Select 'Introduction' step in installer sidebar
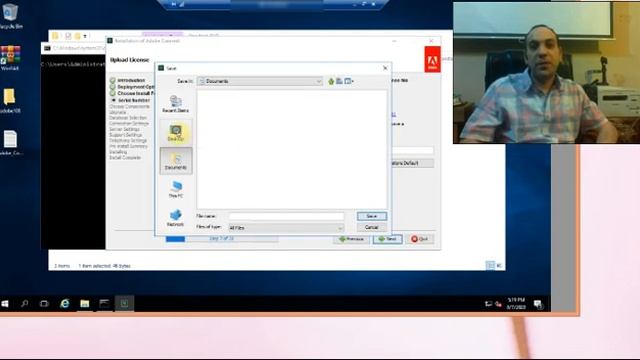This screenshot has width=640, height=360. click(131, 80)
